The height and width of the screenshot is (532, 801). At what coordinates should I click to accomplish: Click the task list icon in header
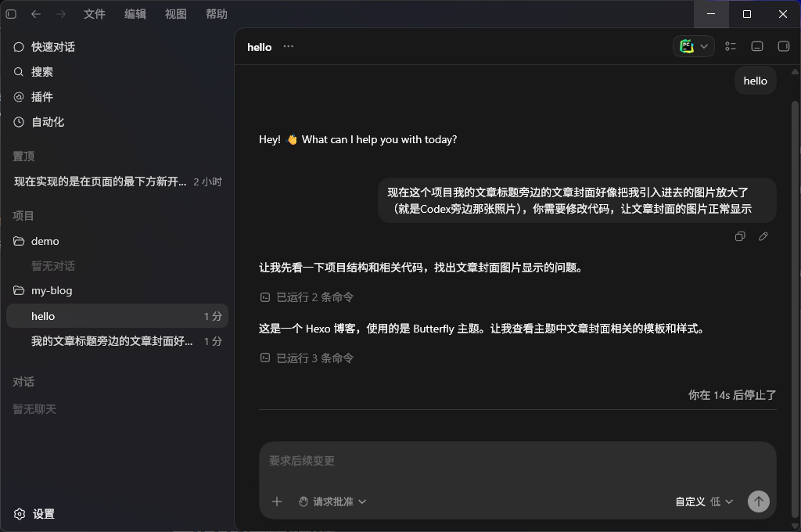(x=731, y=46)
